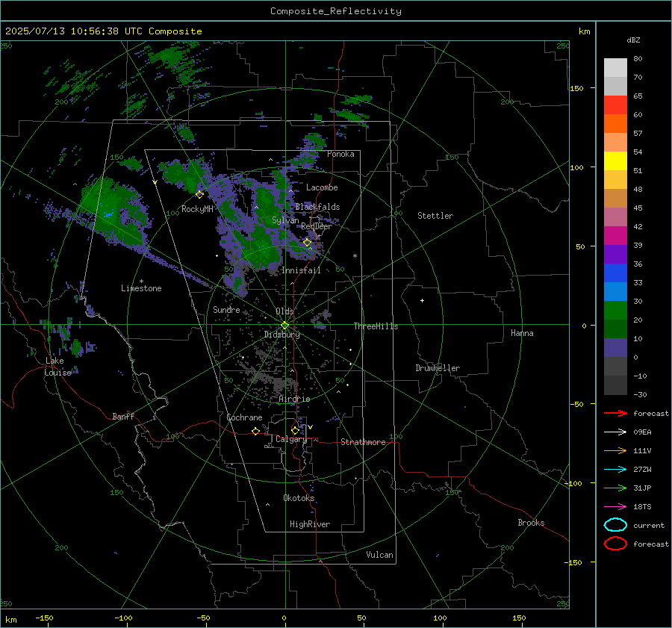Click the Calgary city label

click(291, 439)
